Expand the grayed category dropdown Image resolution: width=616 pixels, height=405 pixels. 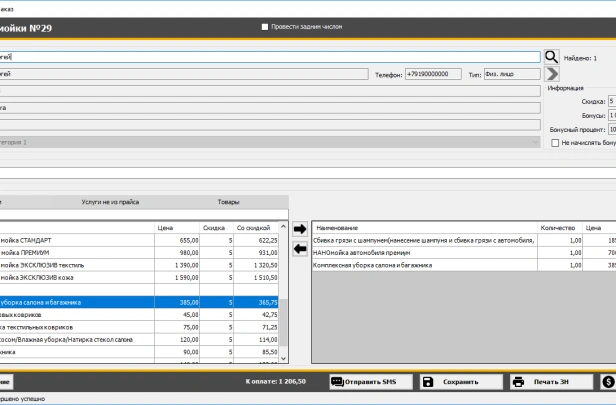click(535, 143)
